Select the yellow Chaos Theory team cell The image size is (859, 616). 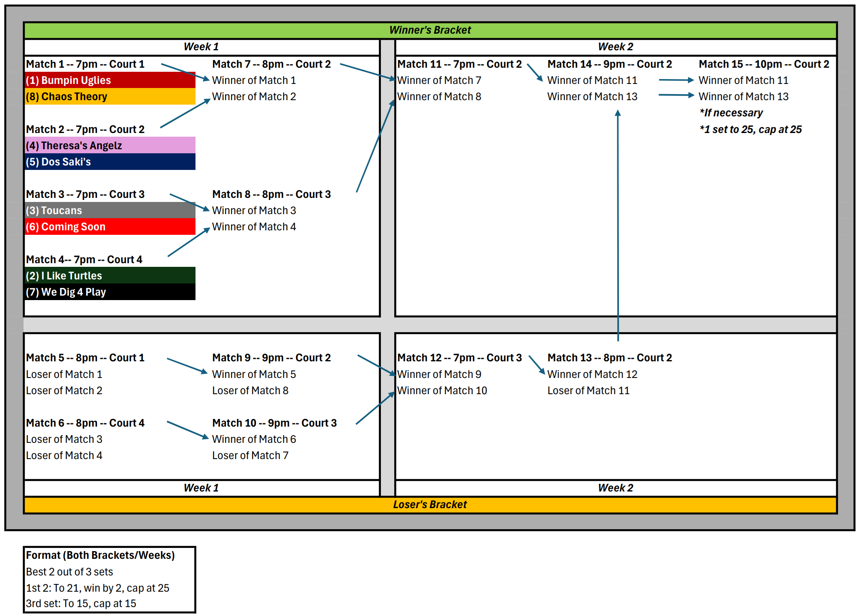click(x=110, y=97)
